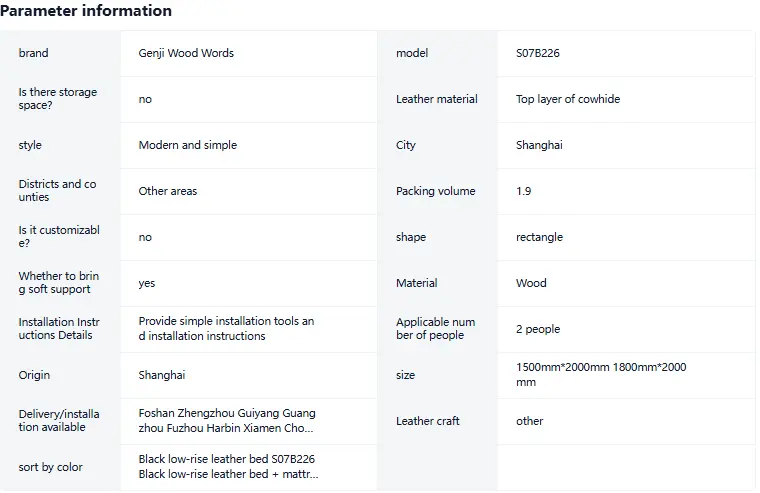
Task: Click the Whether to bring soft support label
Action: (x=59, y=283)
